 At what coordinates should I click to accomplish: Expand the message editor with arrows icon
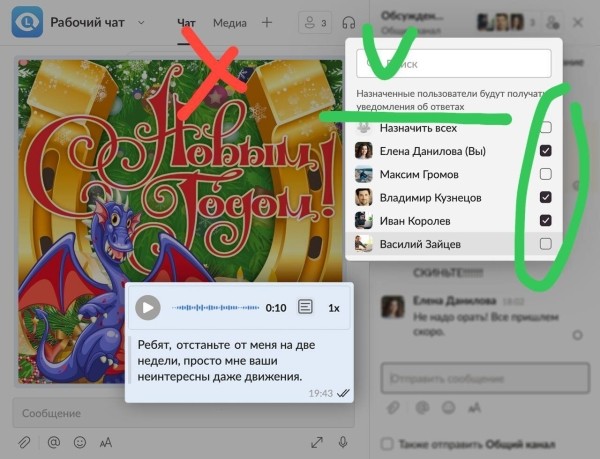(x=317, y=442)
